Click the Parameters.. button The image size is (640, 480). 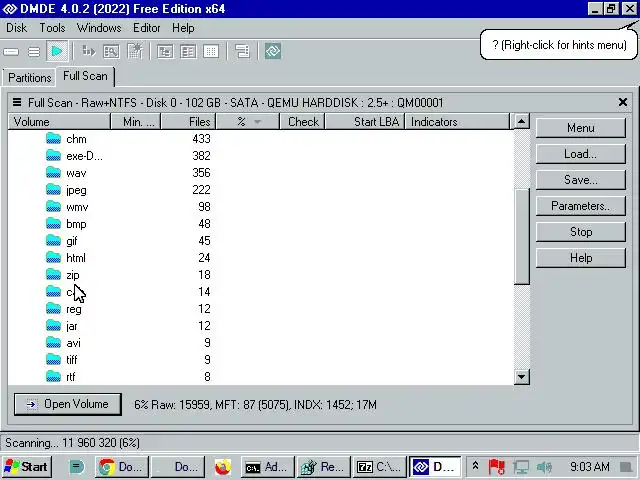[x=580, y=206]
